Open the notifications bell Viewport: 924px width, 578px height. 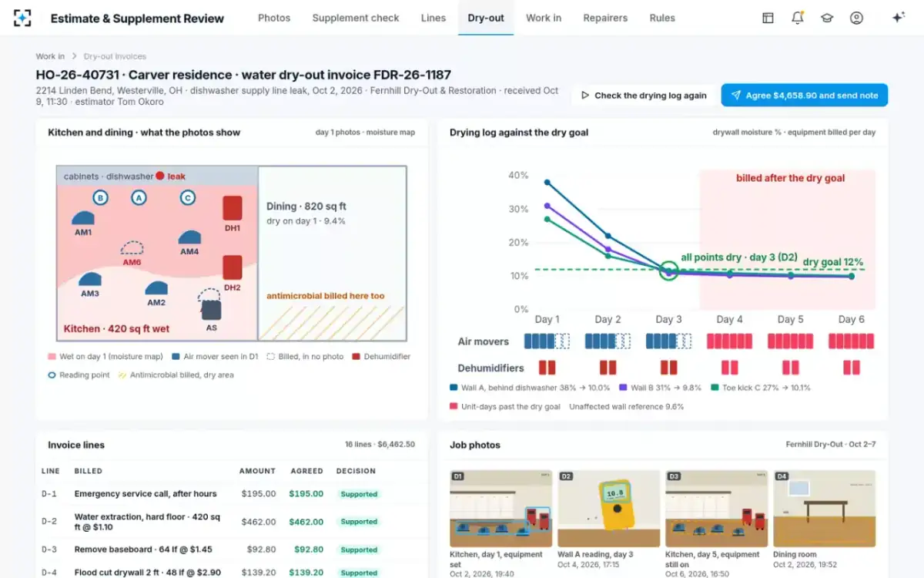pos(797,18)
